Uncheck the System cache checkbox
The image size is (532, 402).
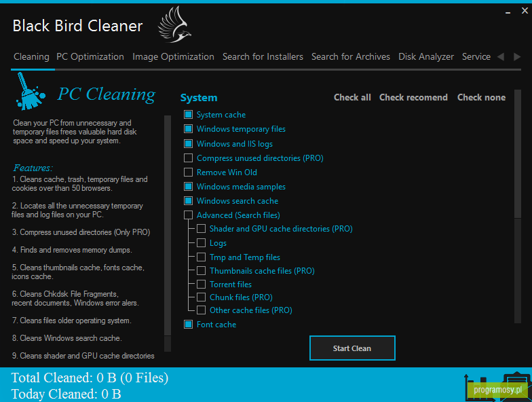(189, 114)
